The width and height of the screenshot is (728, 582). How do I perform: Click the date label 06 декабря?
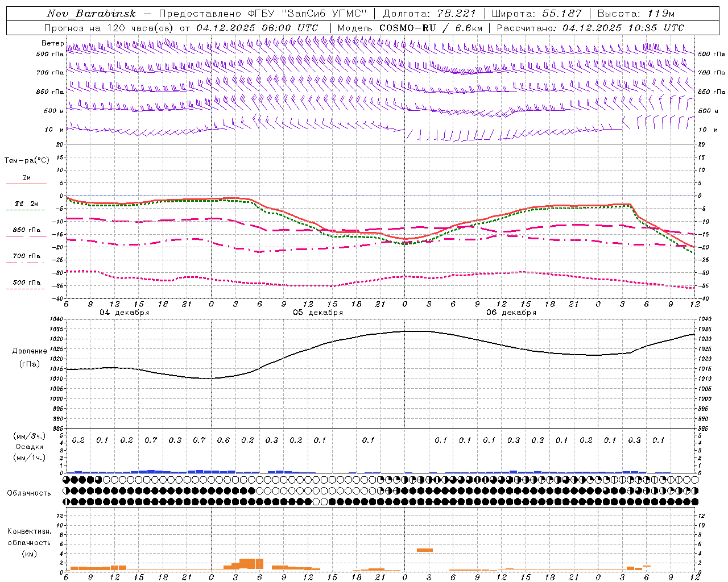click(x=511, y=313)
